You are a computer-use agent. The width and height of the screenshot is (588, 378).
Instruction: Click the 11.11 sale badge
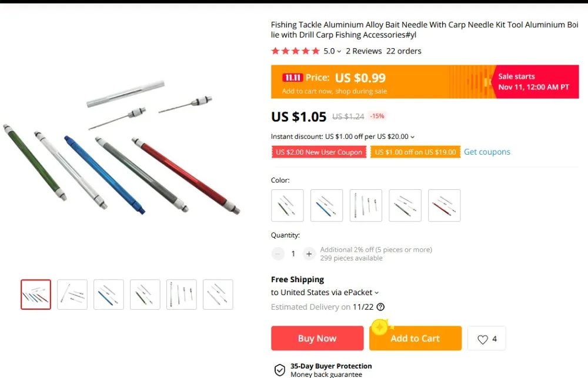click(292, 78)
